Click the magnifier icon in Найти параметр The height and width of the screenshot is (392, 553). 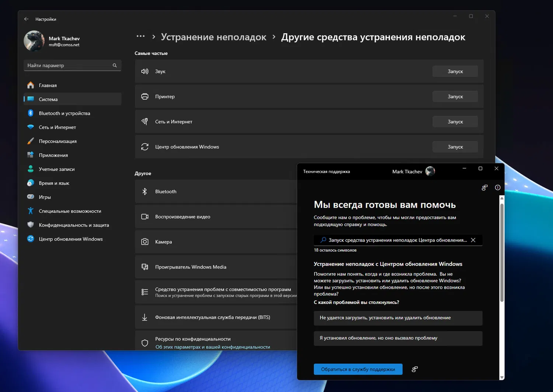[115, 65]
